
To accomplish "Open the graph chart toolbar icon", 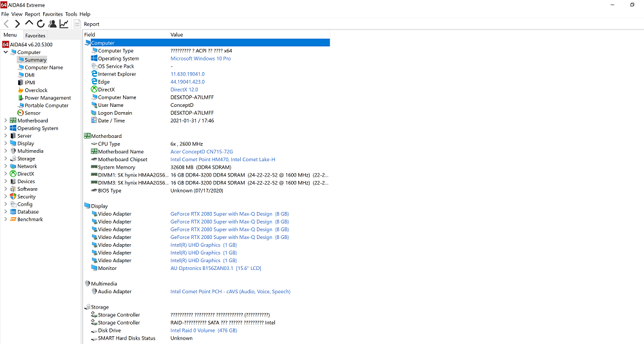I will tap(64, 24).
